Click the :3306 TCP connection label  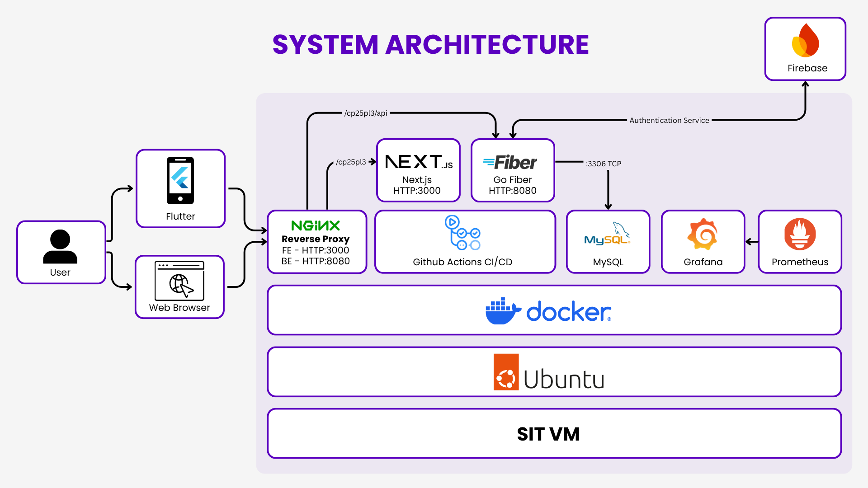click(x=603, y=164)
